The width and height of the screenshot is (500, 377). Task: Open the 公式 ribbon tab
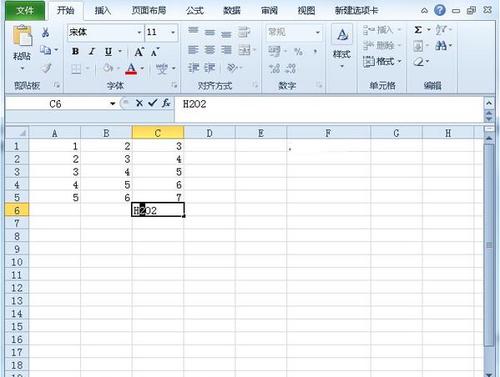click(195, 10)
